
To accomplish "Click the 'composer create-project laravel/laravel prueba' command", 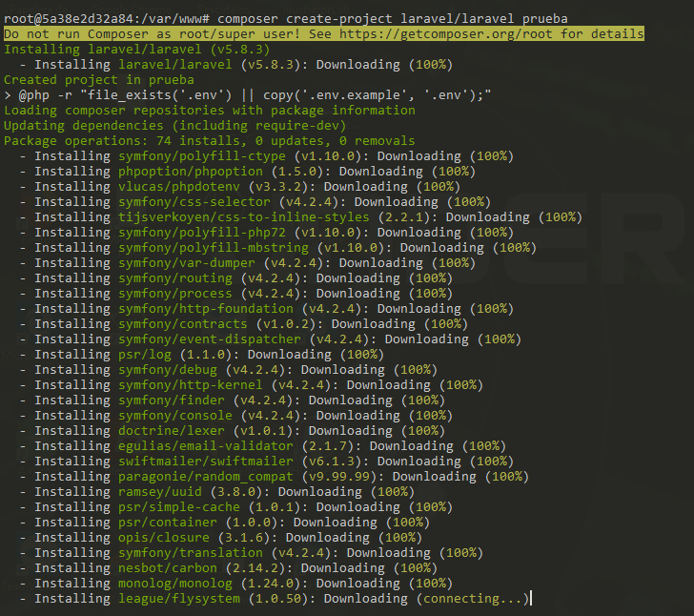I will (x=392, y=19).
